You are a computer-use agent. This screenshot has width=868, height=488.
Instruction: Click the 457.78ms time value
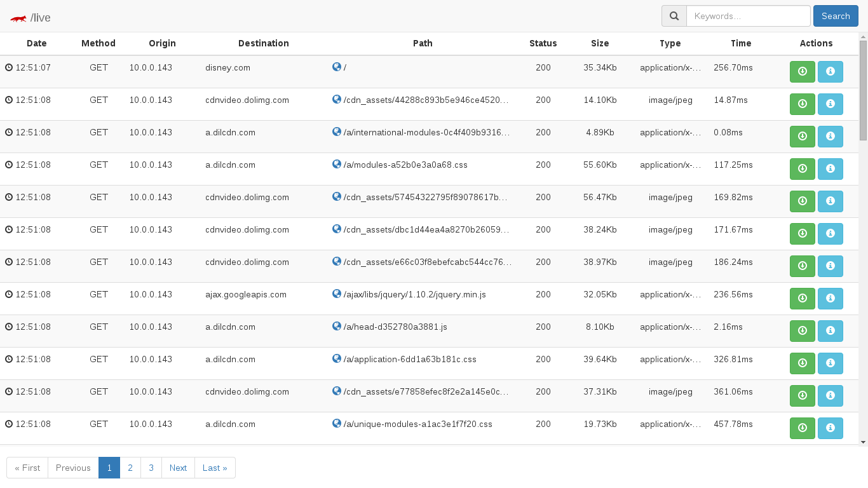point(733,424)
